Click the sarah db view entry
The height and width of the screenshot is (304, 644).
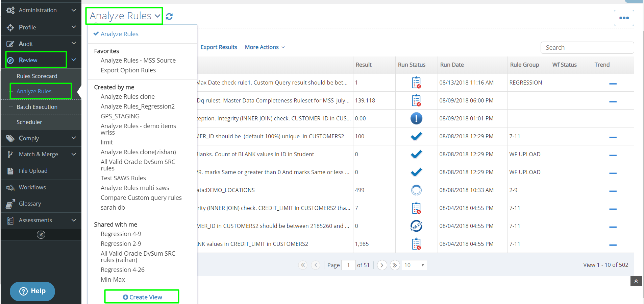pyautogui.click(x=113, y=208)
